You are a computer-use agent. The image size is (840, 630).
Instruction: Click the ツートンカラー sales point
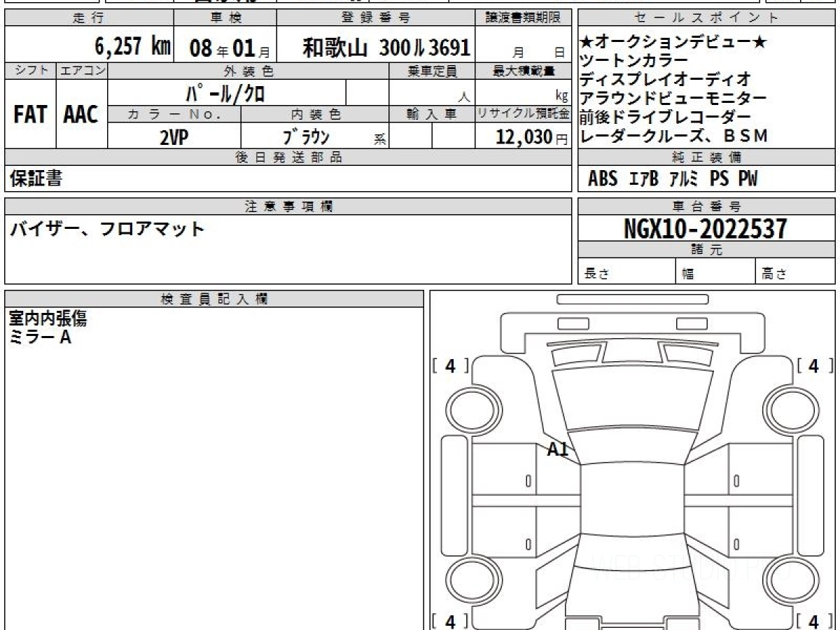pyautogui.click(x=634, y=61)
